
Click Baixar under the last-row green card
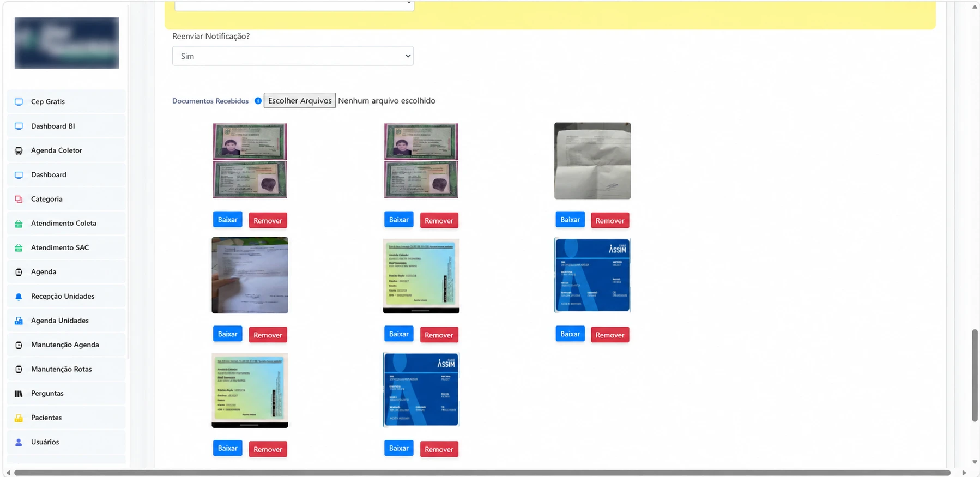click(227, 449)
